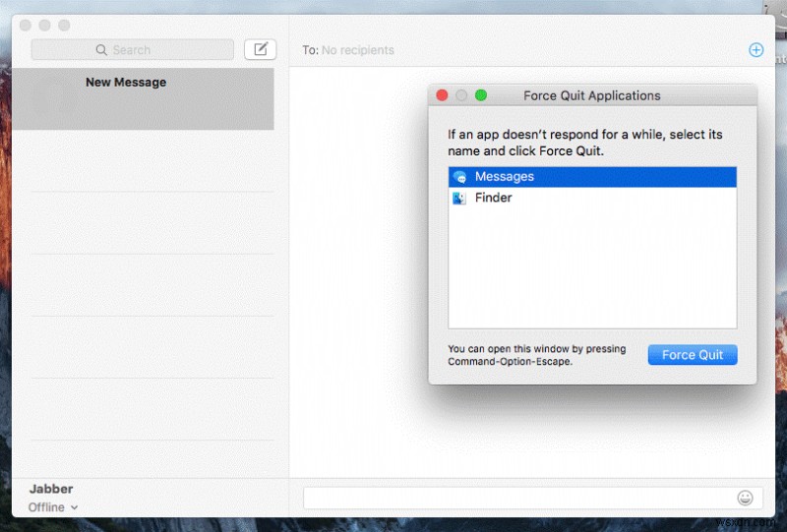
Task: Close the Force Quit Applications window
Action: [442, 95]
